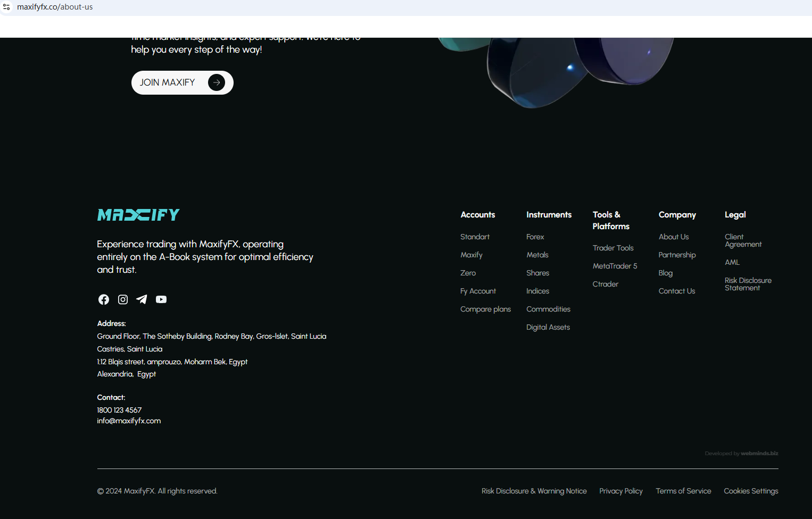Open the Client Agreement link
Screen dimensions: 812x519
(743, 240)
